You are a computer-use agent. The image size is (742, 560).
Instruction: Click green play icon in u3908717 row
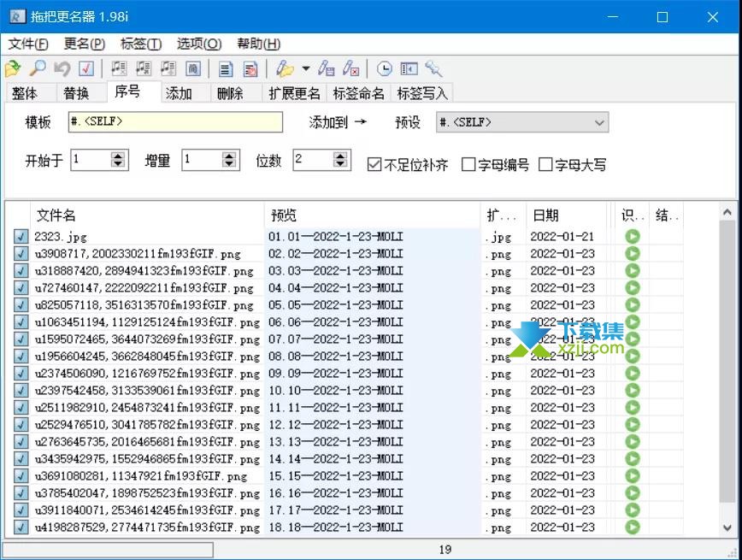point(633,253)
